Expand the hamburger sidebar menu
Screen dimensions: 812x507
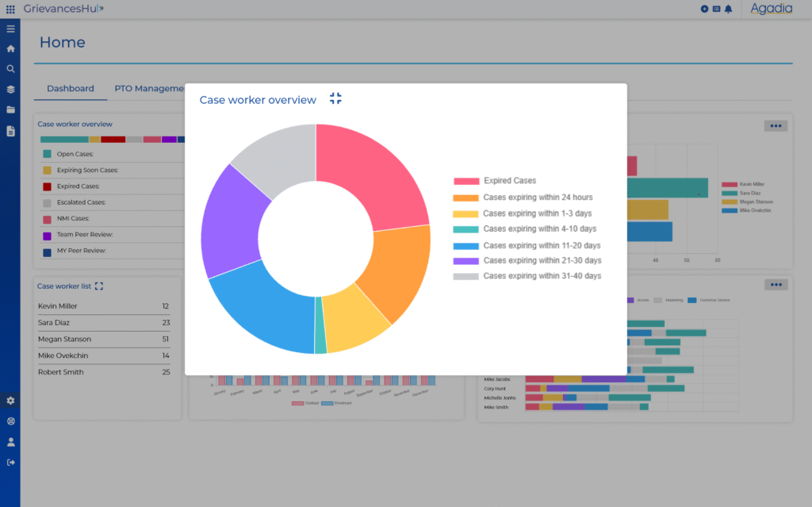click(x=10, y=29)
